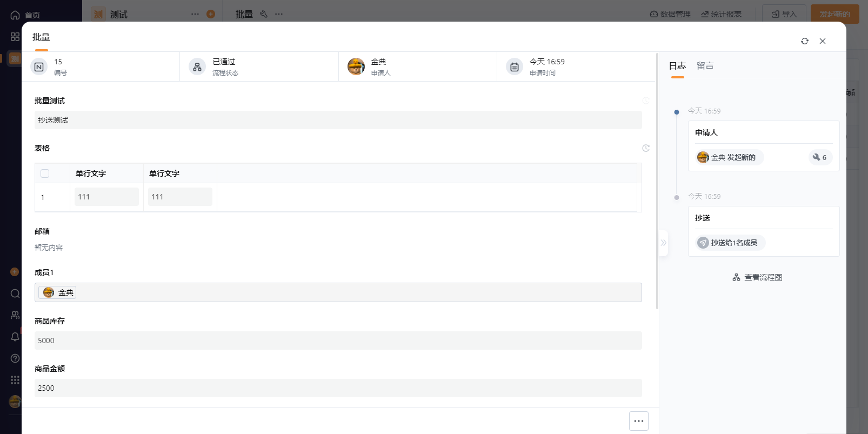Click the 抄送给1名成员 entry
The image size is (868, 434).
[x=730, y=243]
